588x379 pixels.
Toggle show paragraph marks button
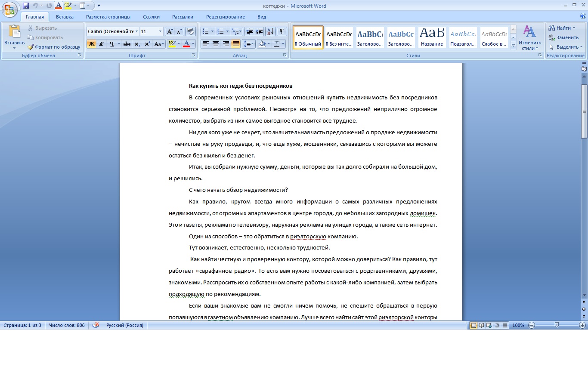(x=282, y=31)
